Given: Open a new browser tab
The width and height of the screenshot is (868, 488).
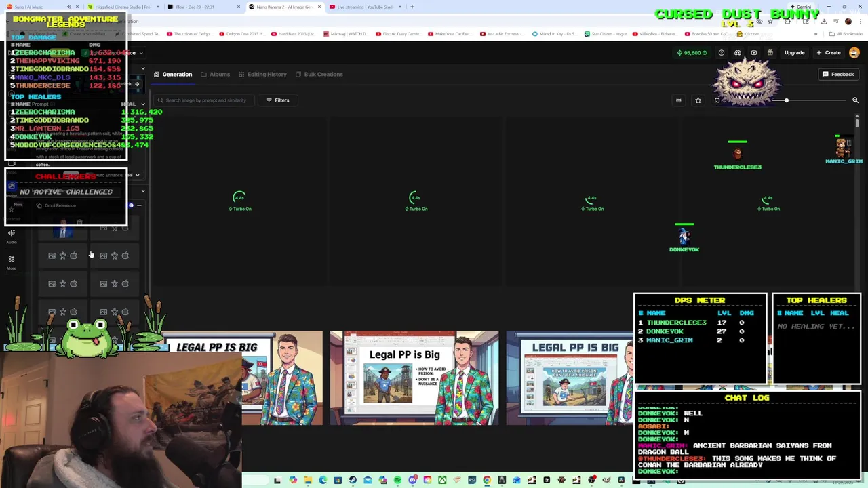Looking at the screenshot, I should (412, 7).
